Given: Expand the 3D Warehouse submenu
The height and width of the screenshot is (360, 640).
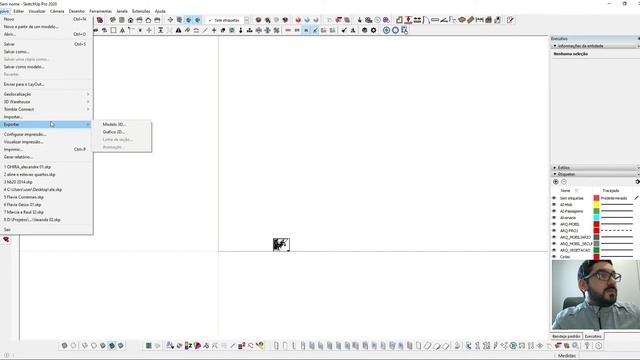Looking at the screenshot, I should coord(46,102).
